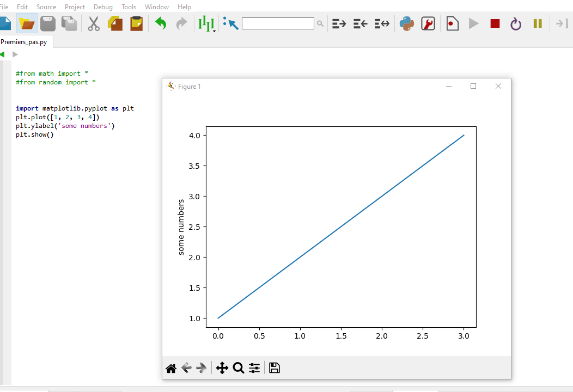Stop debugging with the red square
The width and height of the screenshot is (573, 392).
[495, 23]
